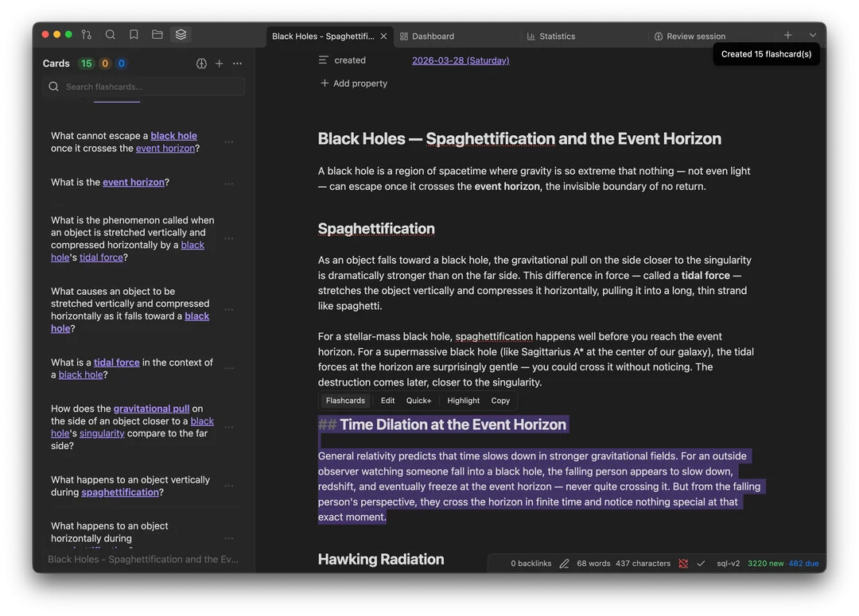Open the Cards panel three-dot options menu

(x=237, y=64)
